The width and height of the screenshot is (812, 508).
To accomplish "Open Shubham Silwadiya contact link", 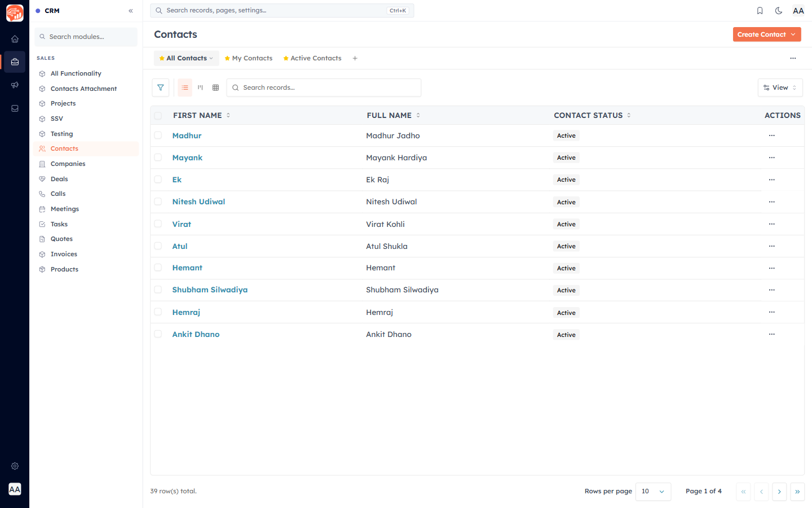I will pos(210,290).
